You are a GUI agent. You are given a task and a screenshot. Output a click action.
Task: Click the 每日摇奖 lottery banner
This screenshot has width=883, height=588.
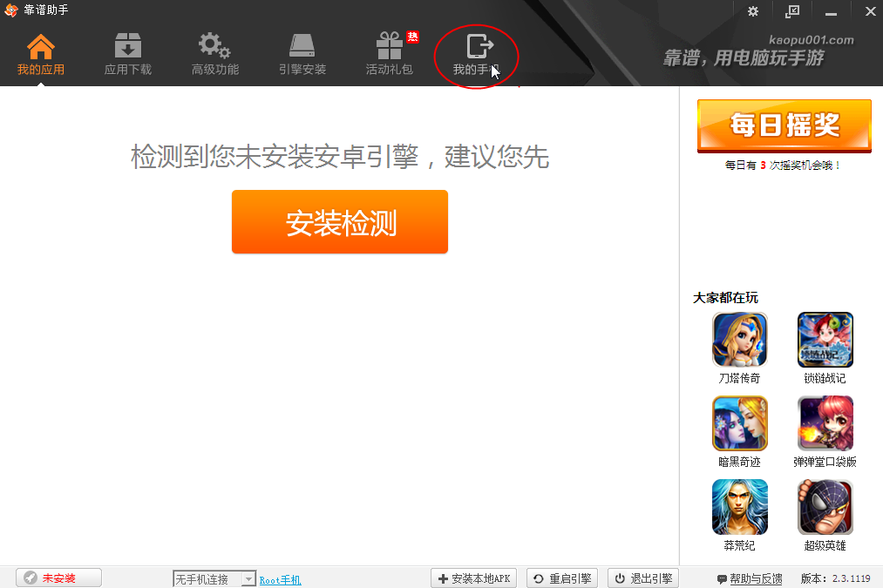click(784, 126)
